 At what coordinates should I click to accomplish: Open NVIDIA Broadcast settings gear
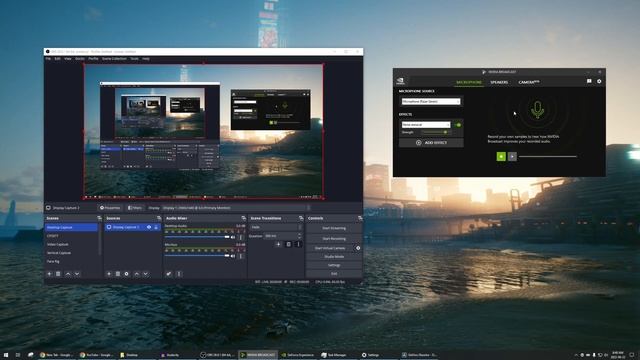tap(599, 81)
